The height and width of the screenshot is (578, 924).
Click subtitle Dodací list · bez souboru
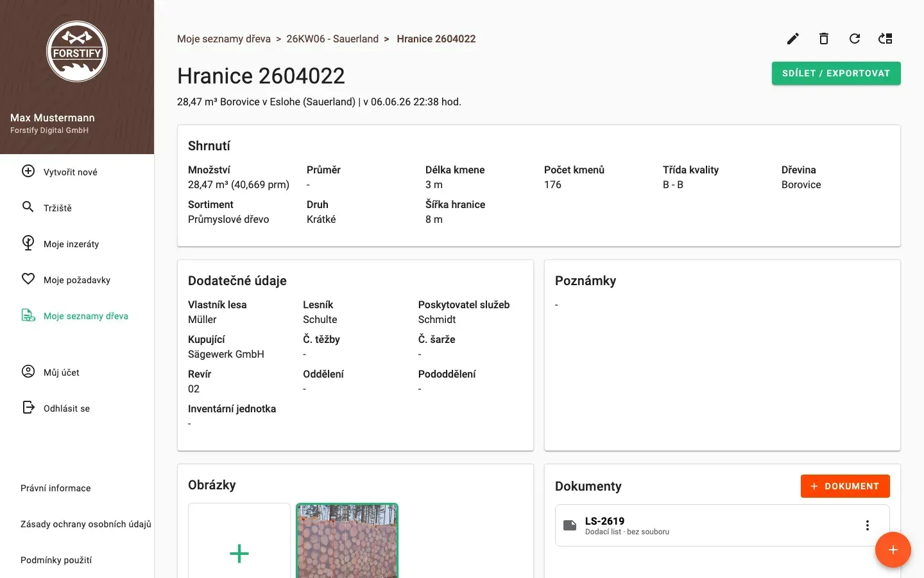tap(627, 532)
